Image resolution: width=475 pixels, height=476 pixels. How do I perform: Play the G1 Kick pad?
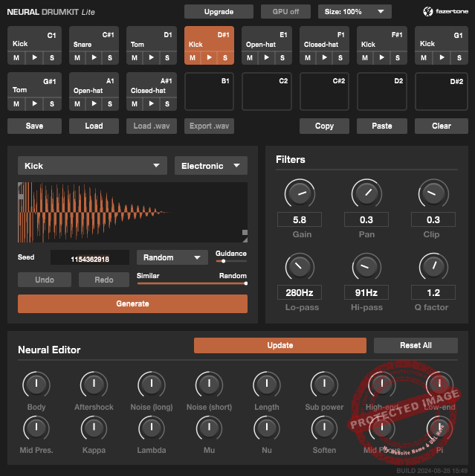click(x=442, y=57)
